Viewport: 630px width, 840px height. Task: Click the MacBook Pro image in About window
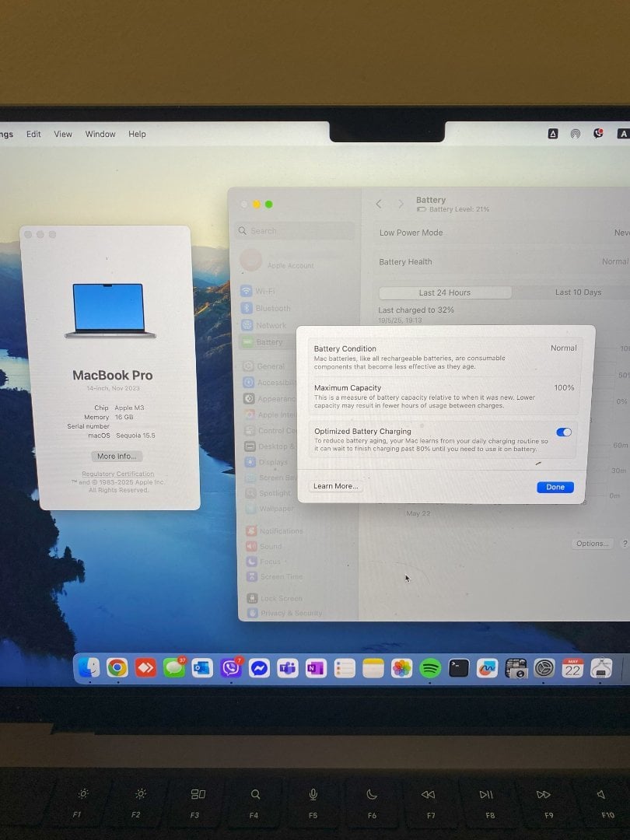(x=110, y=310)
